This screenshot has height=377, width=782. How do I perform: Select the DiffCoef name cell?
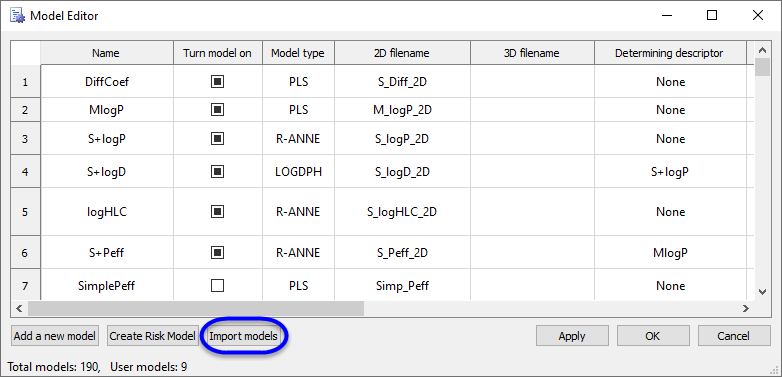point(107,82)
